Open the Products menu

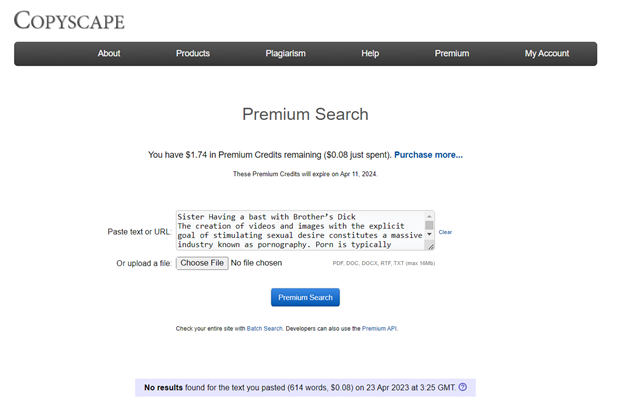[193, 54]
